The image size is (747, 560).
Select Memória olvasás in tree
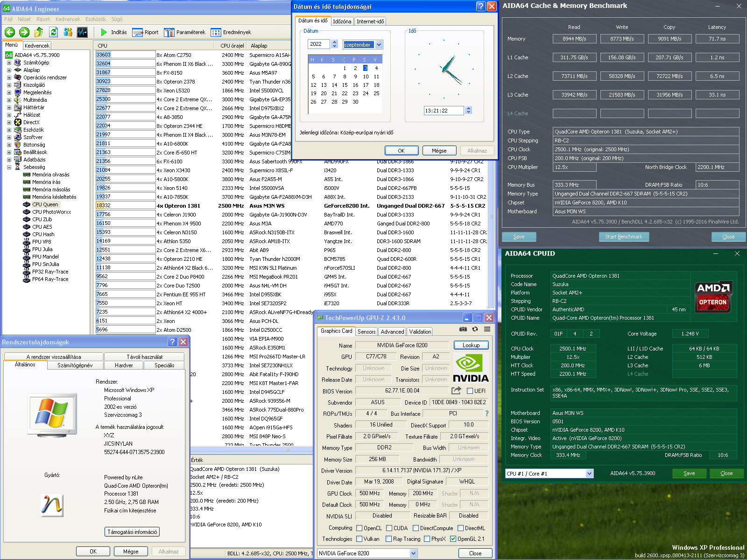(50, 175)
